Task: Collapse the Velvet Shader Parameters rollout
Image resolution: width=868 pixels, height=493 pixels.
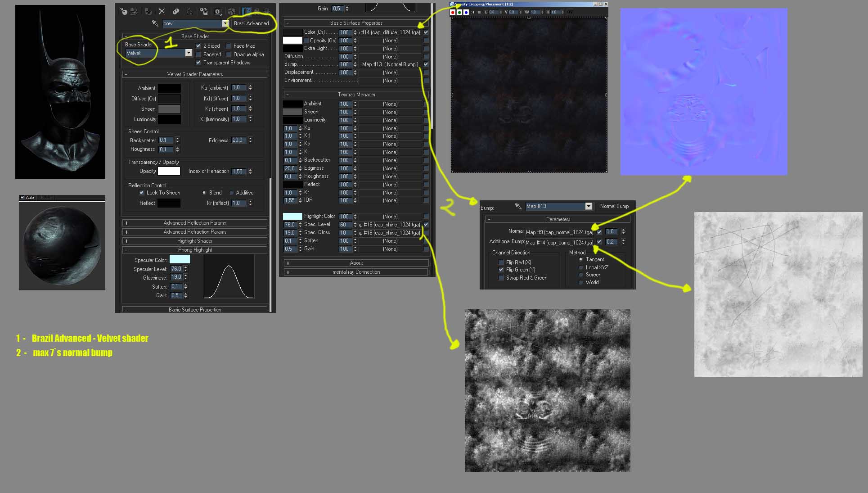Action: (x=195, y=74)
